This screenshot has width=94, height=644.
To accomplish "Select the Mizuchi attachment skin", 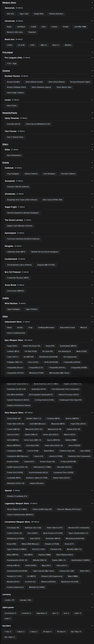I will (84, 328).
